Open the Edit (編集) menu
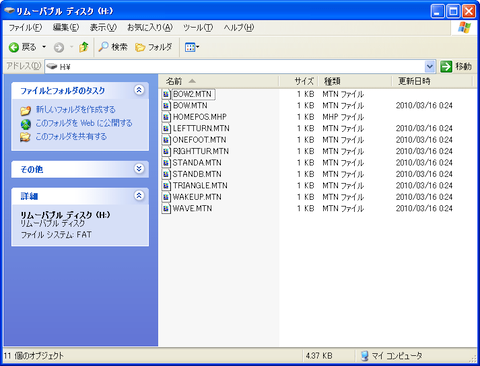The height and width of the screenshot is (366, 480). pyautogui.click(x=66, y=27)
